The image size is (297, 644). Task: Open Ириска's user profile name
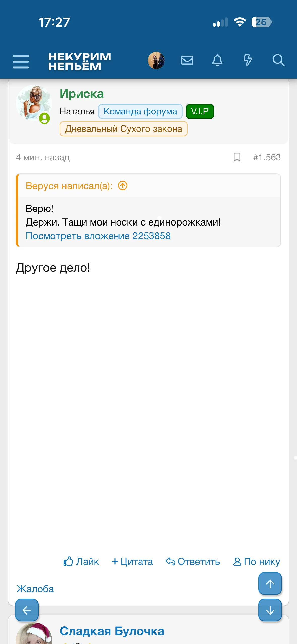pos(82,94)
